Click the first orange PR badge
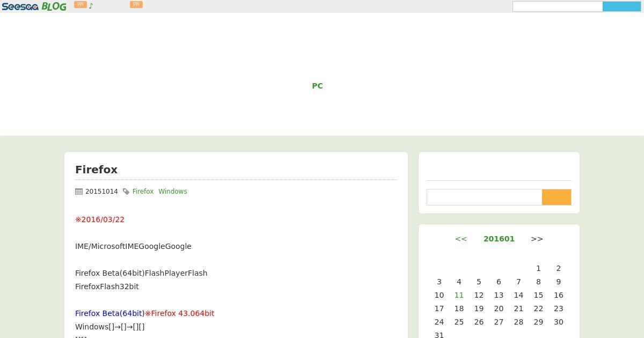Screen dimensions: 644x338 [80, 4]
